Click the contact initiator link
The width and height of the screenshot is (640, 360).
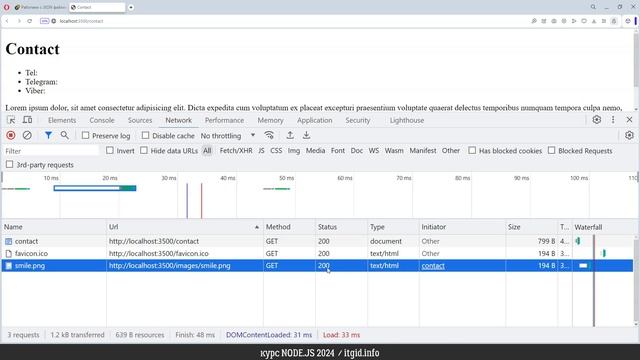[433, 266]
